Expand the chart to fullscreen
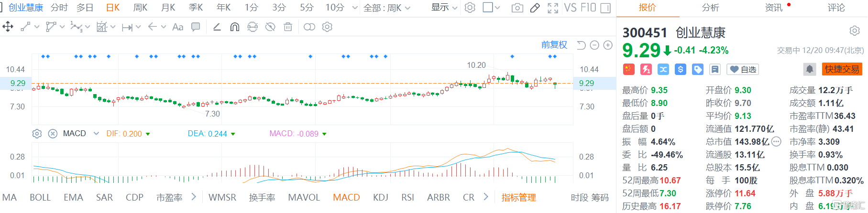Viewport: 868px width, 213px height. click(553, 8)
